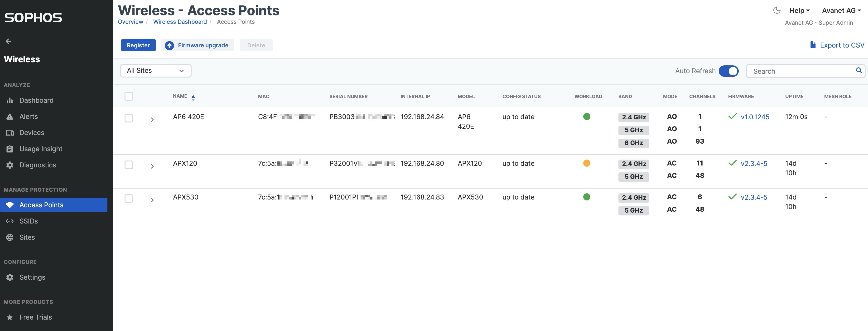Click the back arrow in sidebar
The height and width of the screenshot is (331, 868).
pos(9,41)
